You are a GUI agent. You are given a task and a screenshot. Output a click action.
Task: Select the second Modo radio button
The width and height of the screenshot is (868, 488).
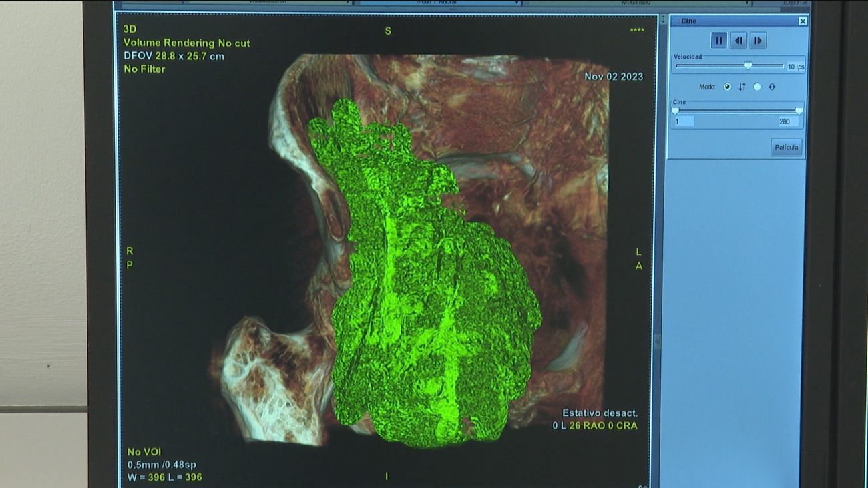tap(757, 87)
